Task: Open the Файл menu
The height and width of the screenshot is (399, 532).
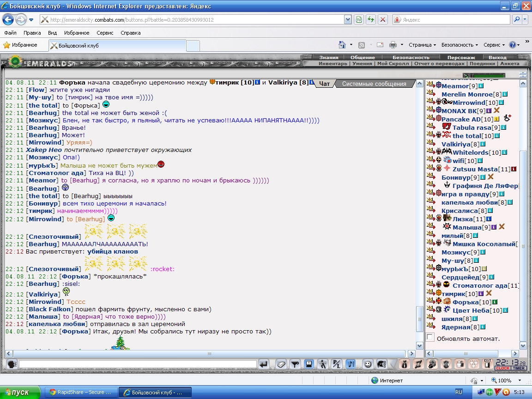Action: [10, 33]
